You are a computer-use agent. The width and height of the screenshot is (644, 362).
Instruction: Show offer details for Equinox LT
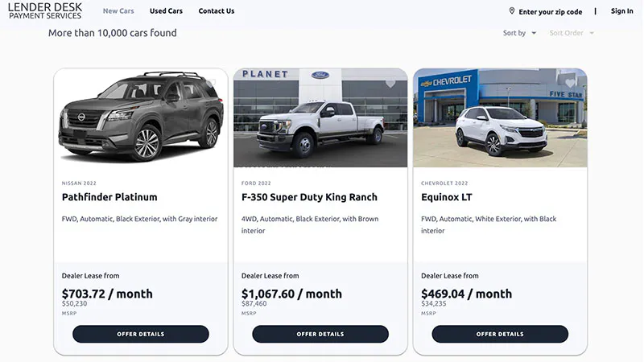pos(500,334)
